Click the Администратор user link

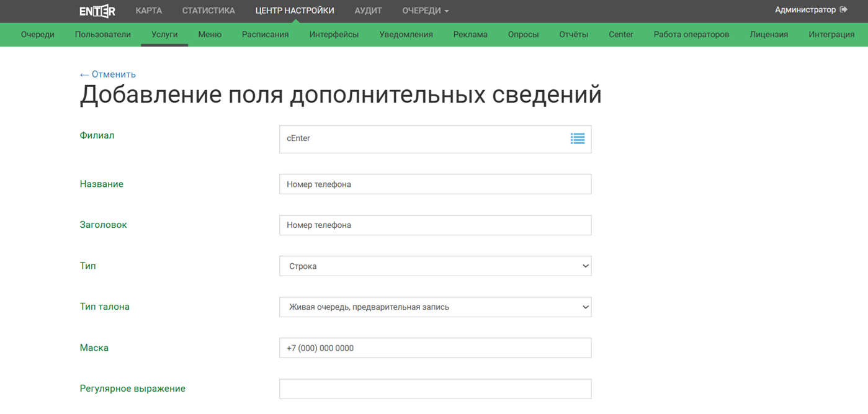click(805, 10)
